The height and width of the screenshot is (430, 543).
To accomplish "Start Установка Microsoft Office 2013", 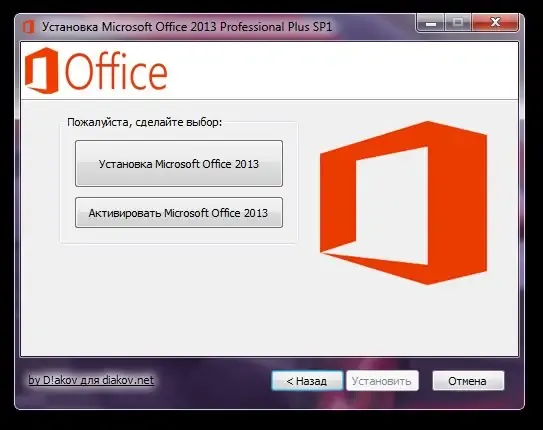I will click(x=179, y=163).
